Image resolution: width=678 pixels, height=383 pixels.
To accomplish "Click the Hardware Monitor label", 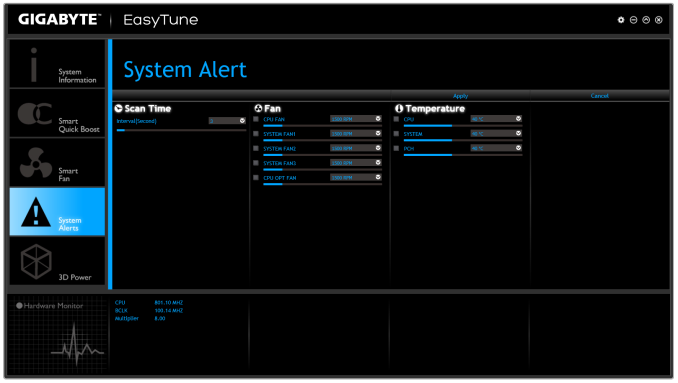I will 53,306.
